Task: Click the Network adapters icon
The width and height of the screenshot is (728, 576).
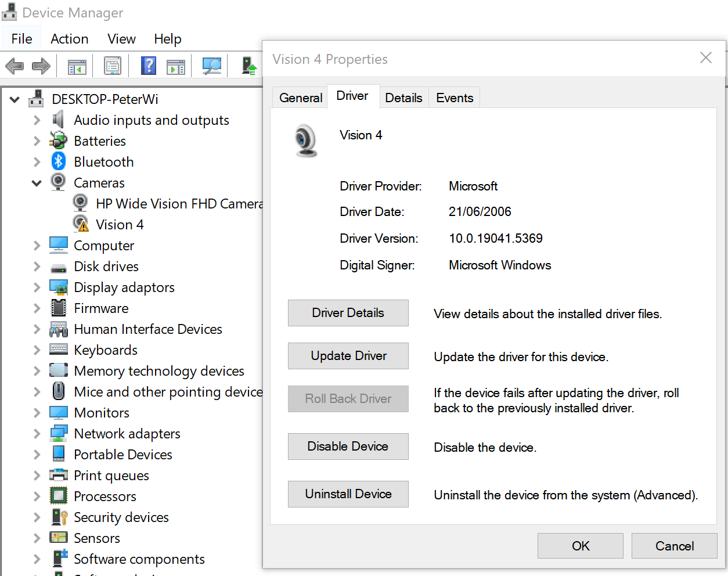Action: 58,433
